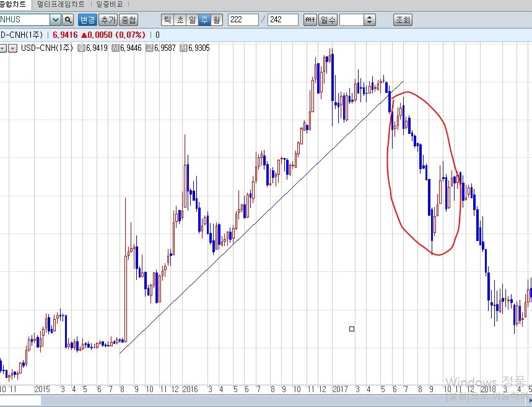
Task: Click the 중첩 button
Action: tap(128, 20)
